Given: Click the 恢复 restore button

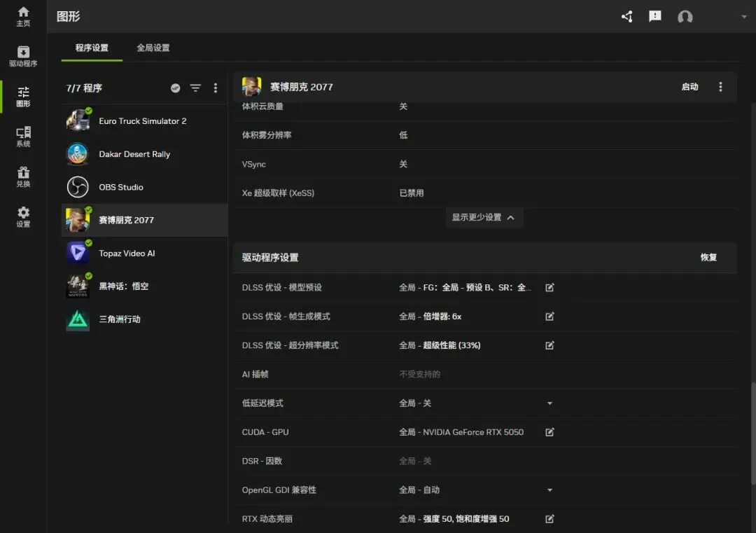Looking at the screenshot, I should tap(708, 258).
